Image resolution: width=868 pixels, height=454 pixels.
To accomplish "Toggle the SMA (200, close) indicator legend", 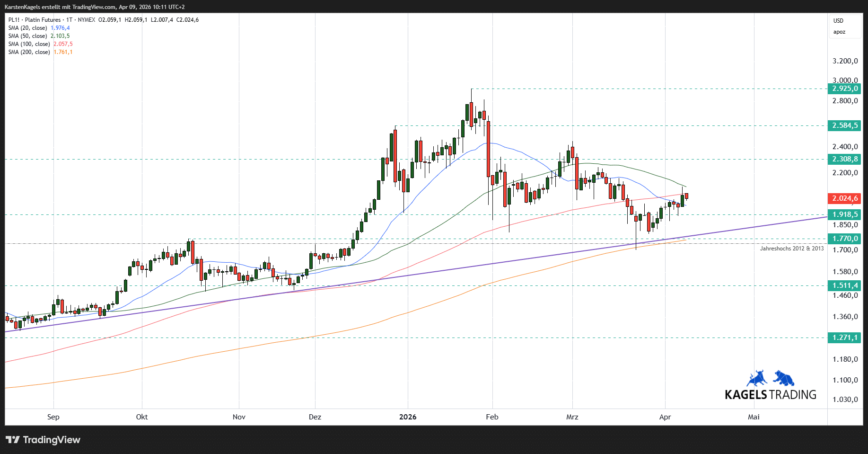I will pos(29,52).
